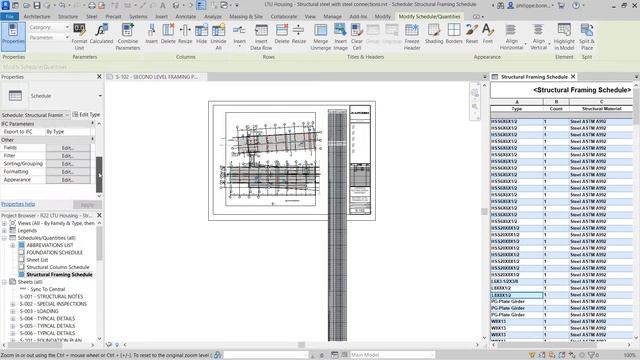Click Edit button for Formatting
The width and height of the screenshot is (640, 360).
click(68, 172)
